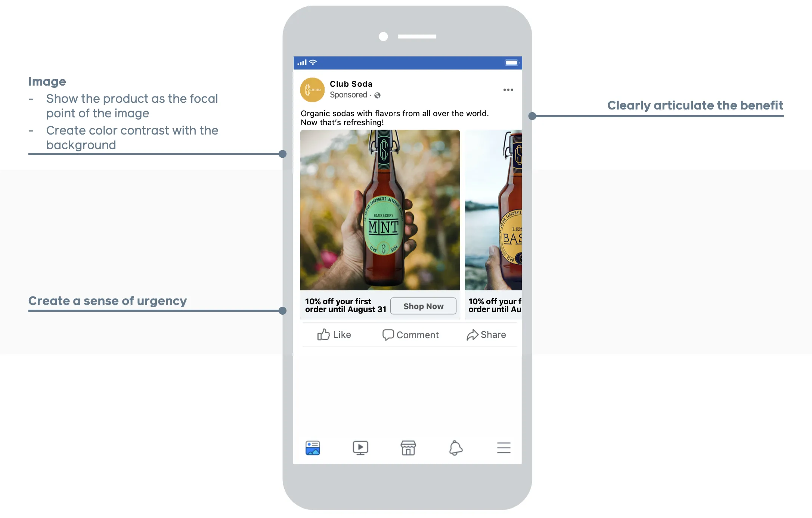Screen dimensions: 812x518
Task: Click the Share arrow button
Action: (x=486, y=334)
